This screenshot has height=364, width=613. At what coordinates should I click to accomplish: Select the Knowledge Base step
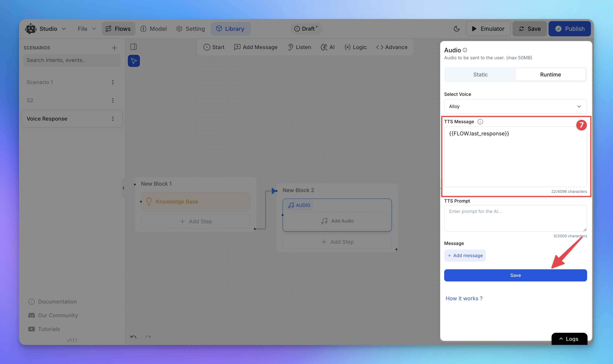tap(195, 202)
